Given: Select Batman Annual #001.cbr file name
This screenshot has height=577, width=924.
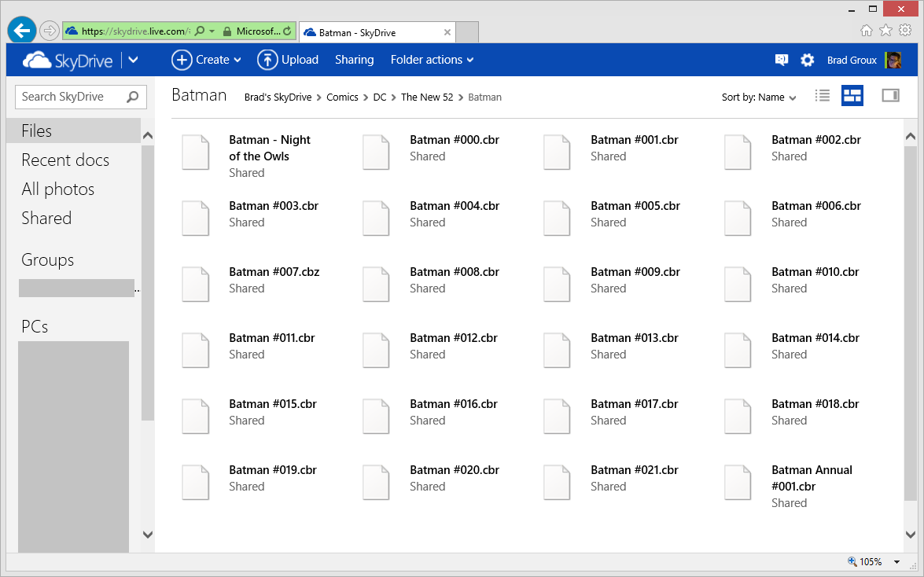Looking at the screenshot, I should click(x=812, y=478).
